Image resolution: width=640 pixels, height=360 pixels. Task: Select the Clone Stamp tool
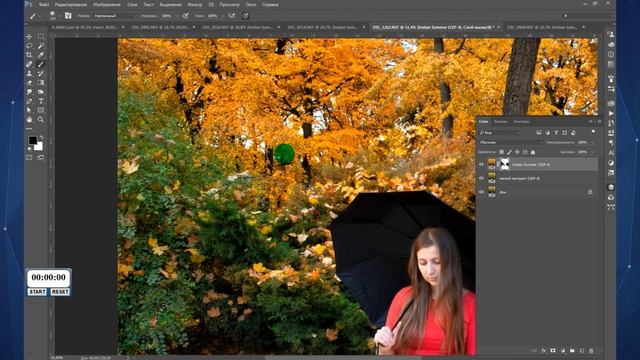click(x=29, y=73)
